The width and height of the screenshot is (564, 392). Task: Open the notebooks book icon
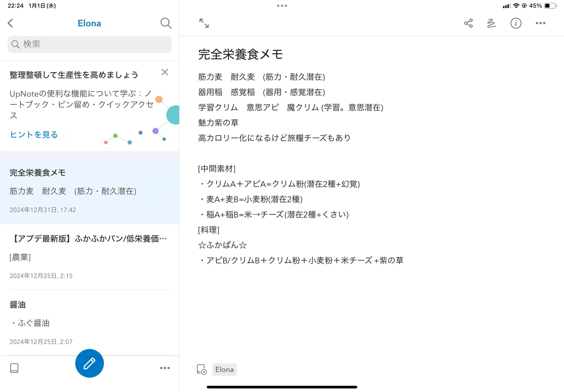14,368
